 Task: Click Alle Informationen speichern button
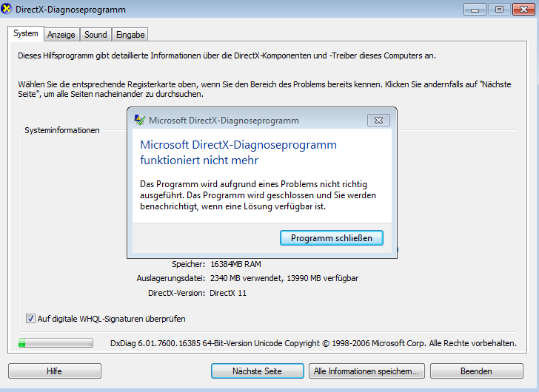tap(366, 371)
